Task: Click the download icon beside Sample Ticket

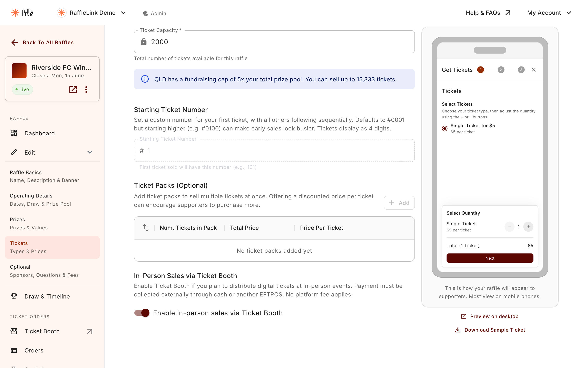Action: click(458, 330)
